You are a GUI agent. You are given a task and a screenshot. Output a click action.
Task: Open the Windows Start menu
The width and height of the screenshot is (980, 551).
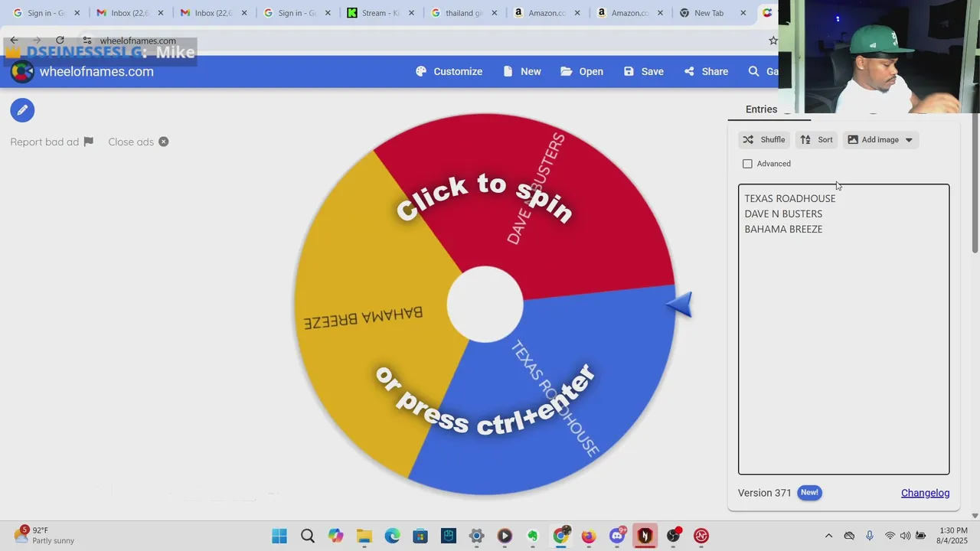click(x=279, y=536)
